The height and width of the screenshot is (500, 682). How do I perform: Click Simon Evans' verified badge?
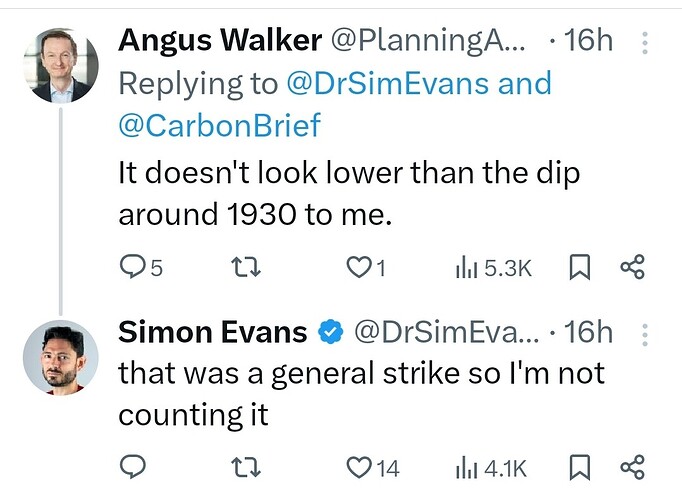coord(331,332)
